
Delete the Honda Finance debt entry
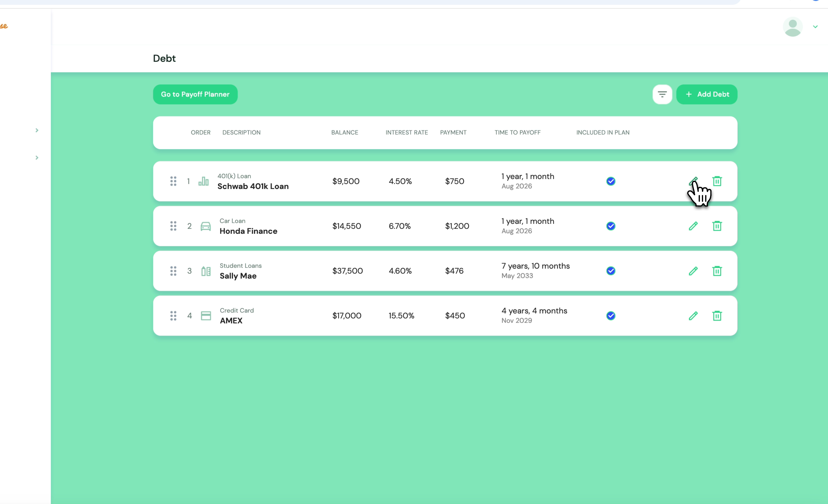coord(717,226)
